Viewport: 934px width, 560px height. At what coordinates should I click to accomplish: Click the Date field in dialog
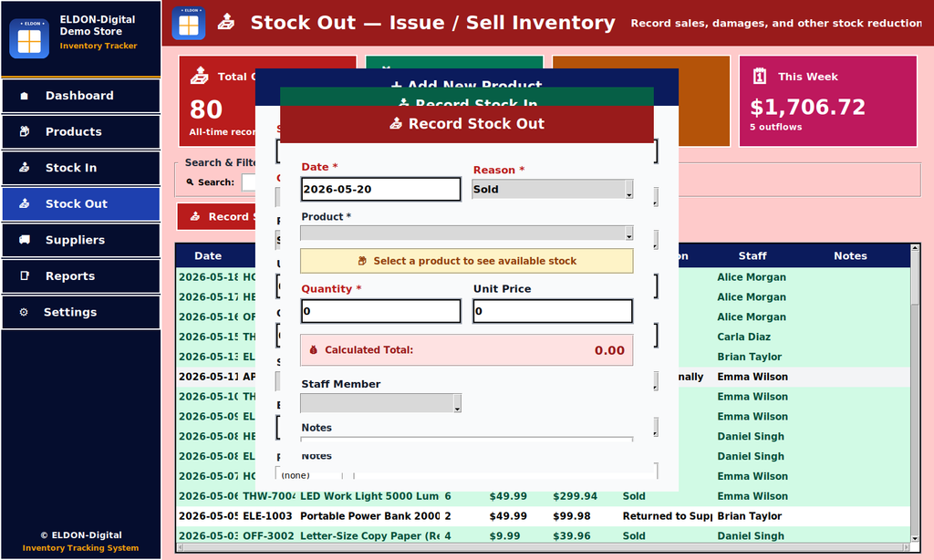point(380,190)
